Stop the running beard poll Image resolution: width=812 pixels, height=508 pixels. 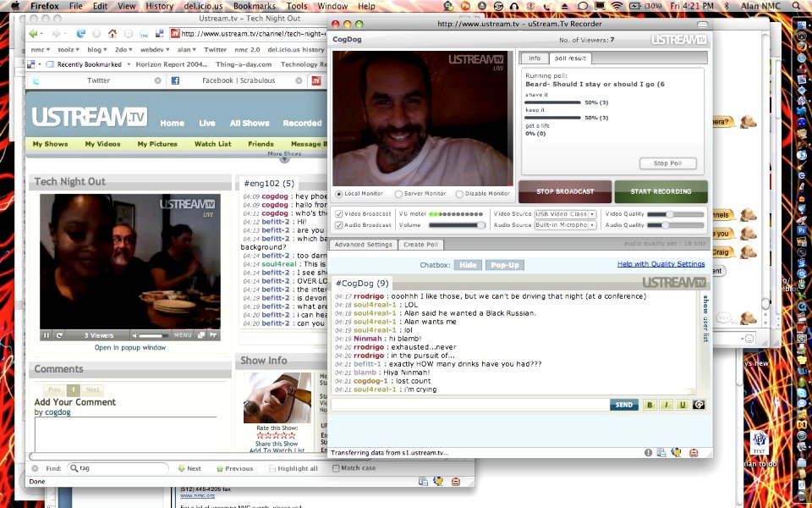pyautogui.click(x=667, y=163)
